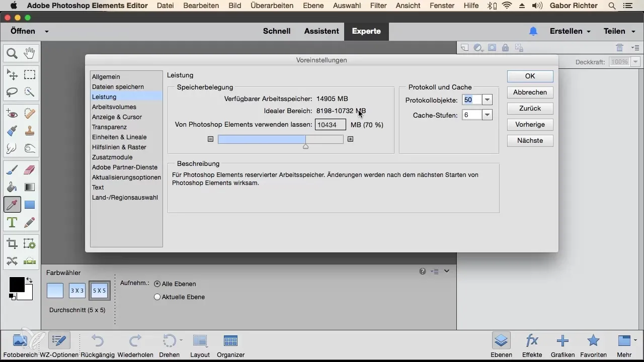Click the black foreground color swatch

coord(17,285)
